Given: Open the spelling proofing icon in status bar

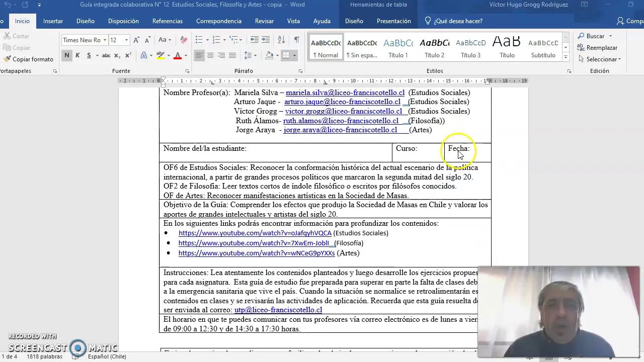Looking at the screenshot, I should (x=75, y=356).
